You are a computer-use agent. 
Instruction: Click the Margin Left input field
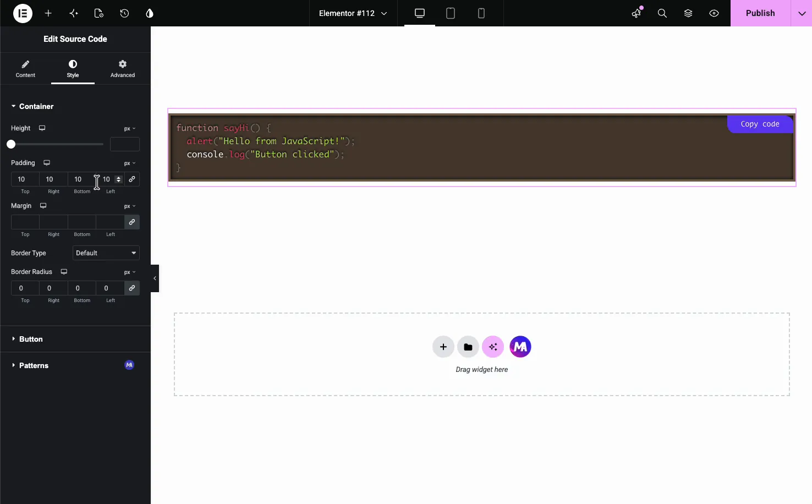(x=111, y=222)
